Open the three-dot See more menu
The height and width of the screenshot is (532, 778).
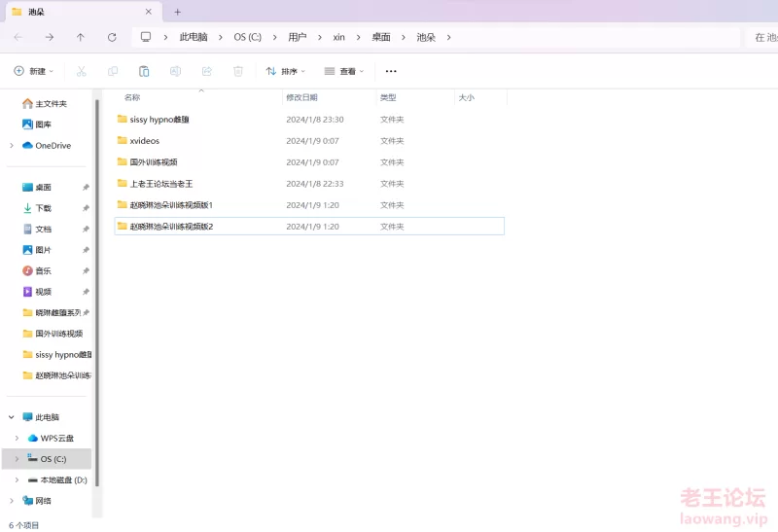[x=391, y=71]
